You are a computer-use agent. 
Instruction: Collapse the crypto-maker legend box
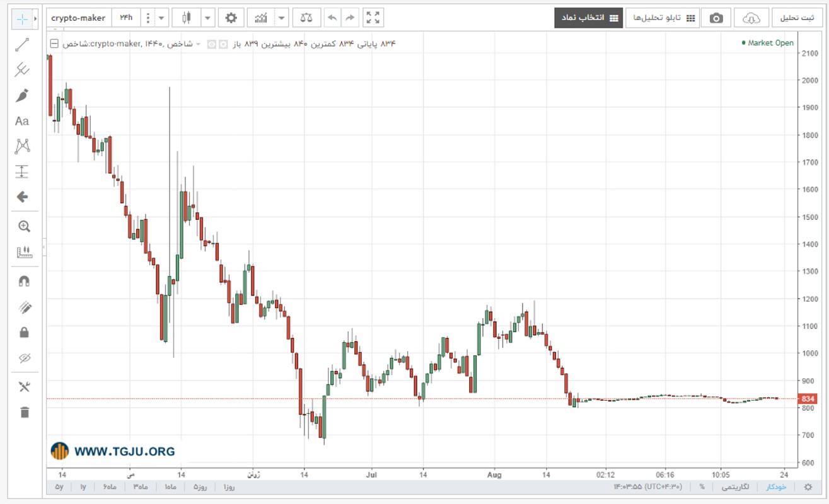pyautogui.click(x=54, y=44)
